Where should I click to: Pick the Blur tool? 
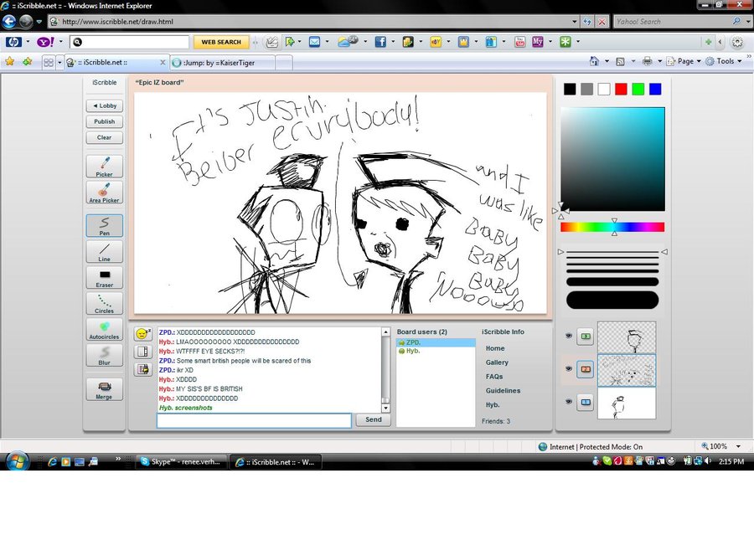pos(105,355)
